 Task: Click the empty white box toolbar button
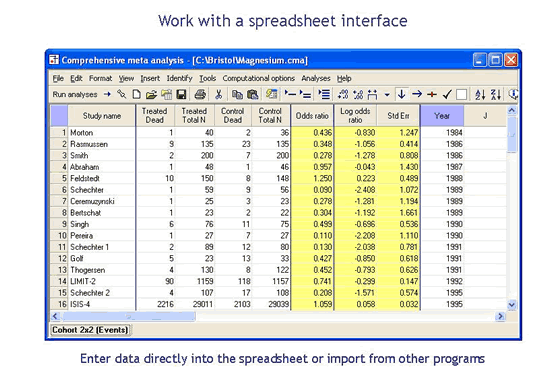(x=461, y=94)
